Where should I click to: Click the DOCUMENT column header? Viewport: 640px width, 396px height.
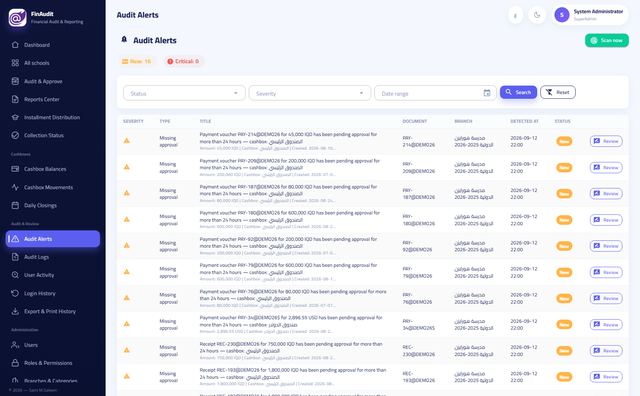[415, 121]
